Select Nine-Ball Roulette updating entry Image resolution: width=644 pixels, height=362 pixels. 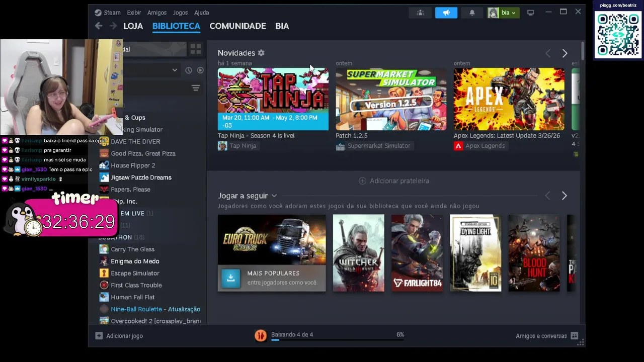tap(150, 309)
